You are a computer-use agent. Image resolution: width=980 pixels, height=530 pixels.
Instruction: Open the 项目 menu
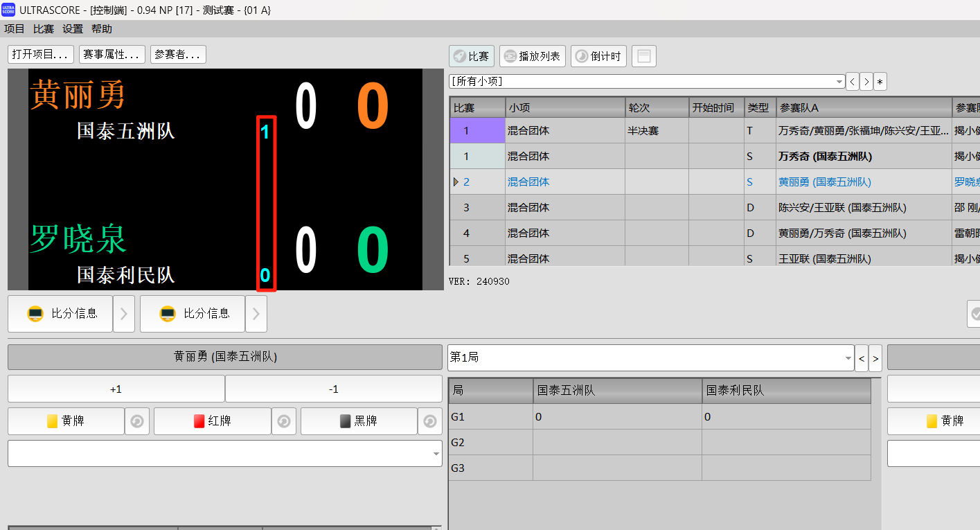tap(14, 28)
